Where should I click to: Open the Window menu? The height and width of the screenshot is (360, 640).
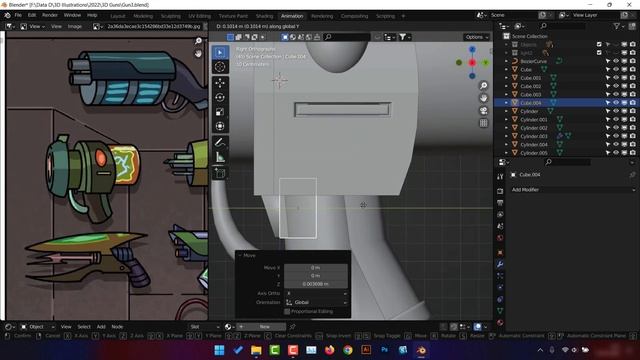pyautogui.click(x=72, y=15)
